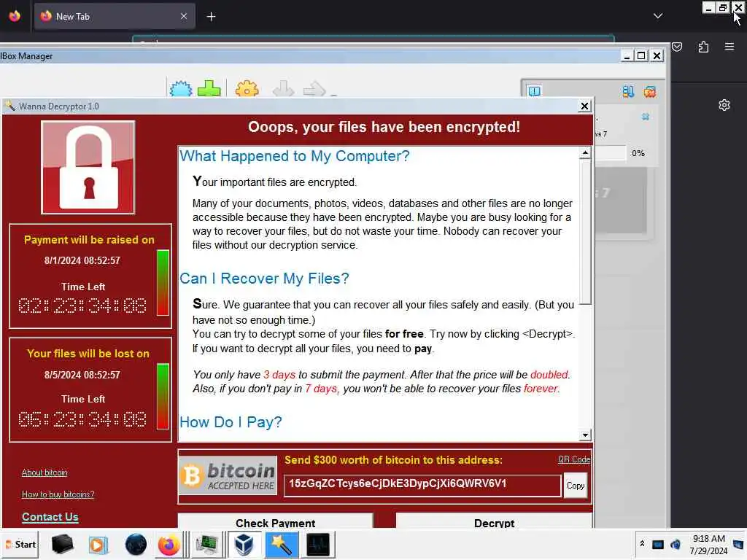This screenshot has width=747, height=560.
Task: Click the Wanna Decryptor wand taskbar icon
Action: [x=281, y=545]
